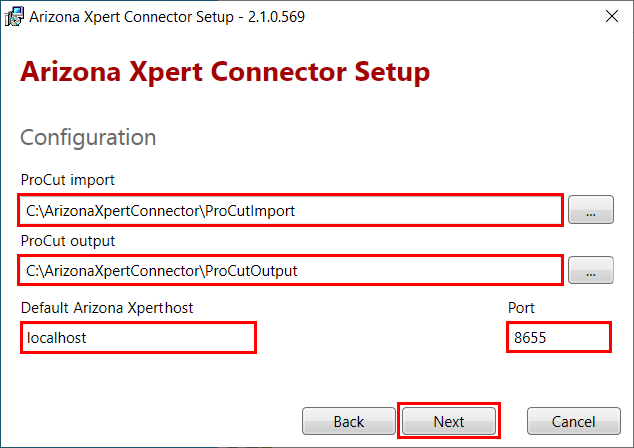The width and height of the screenshot is (634, 448).
Task: Click the ProCut output label
Action: [x=68, y=241]
